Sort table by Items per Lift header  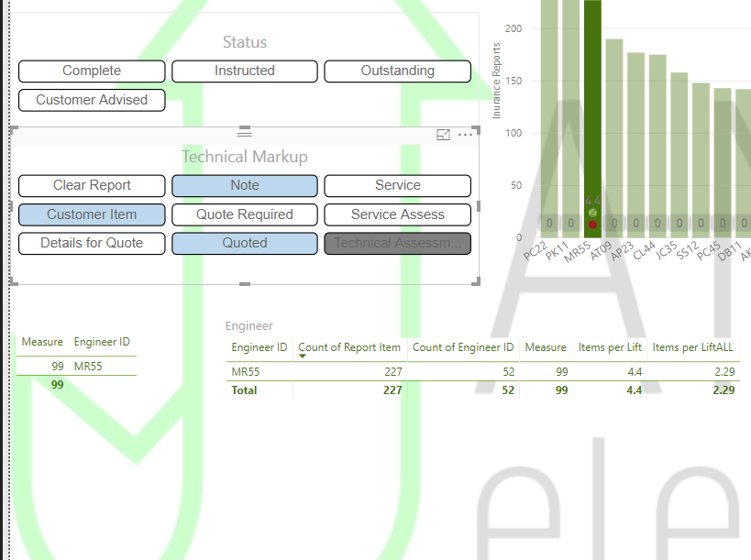click(x=610, y=347)
